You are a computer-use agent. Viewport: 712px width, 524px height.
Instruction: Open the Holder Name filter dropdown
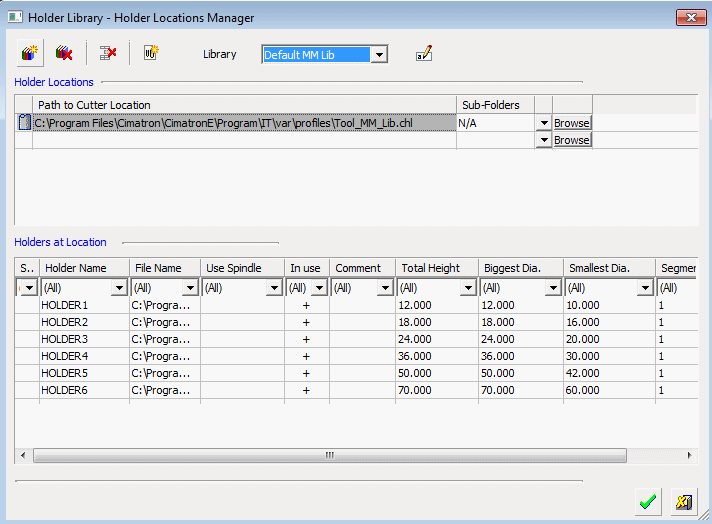click(x=119, y=288)
